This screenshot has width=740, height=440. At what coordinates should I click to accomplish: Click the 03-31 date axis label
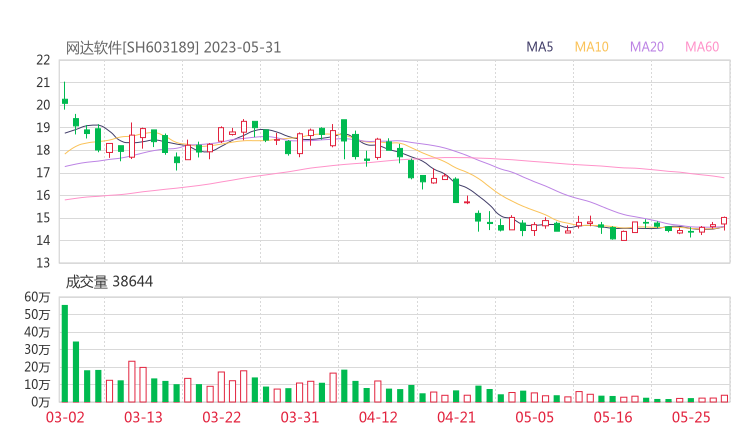pos(300,417)
